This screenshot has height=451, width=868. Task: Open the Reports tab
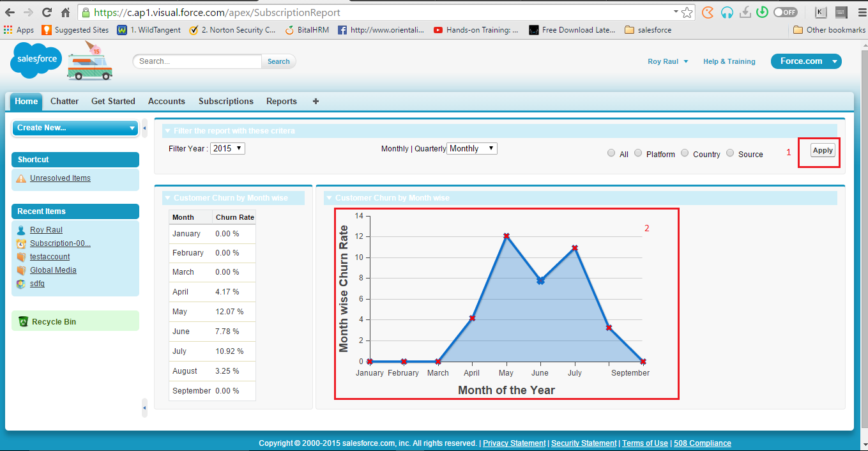(x=281, y=101)
